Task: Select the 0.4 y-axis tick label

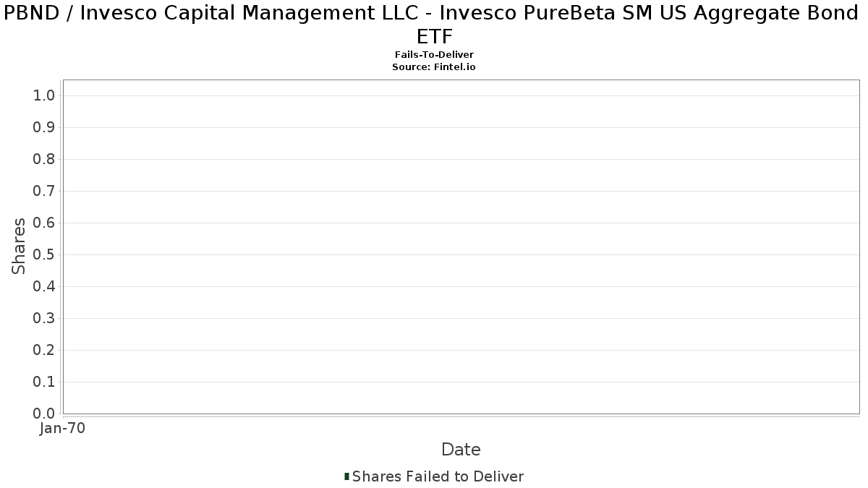Action: click(44, 287)
